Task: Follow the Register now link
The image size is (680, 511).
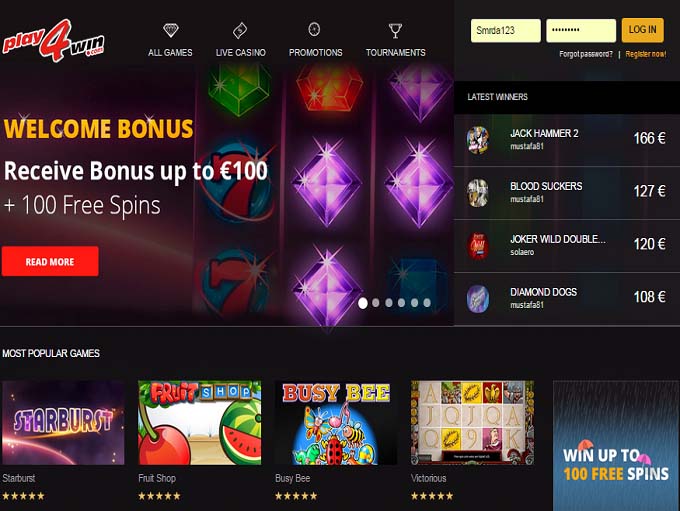Action: [x=646, y=54]
